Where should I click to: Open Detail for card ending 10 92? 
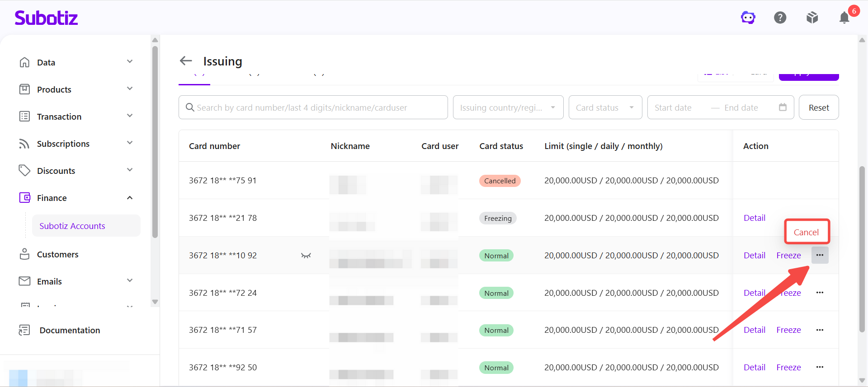755,256
